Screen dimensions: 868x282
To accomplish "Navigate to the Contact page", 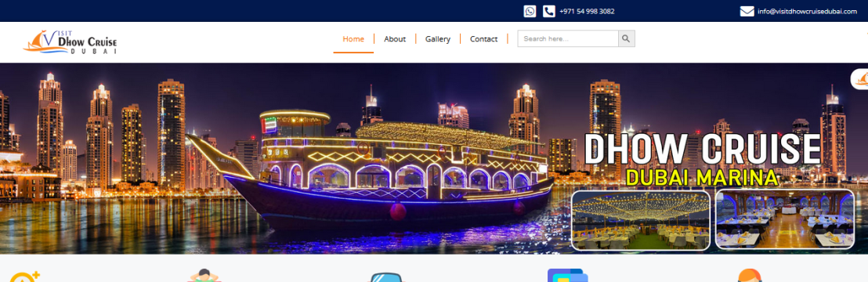I will pos(484,39).
